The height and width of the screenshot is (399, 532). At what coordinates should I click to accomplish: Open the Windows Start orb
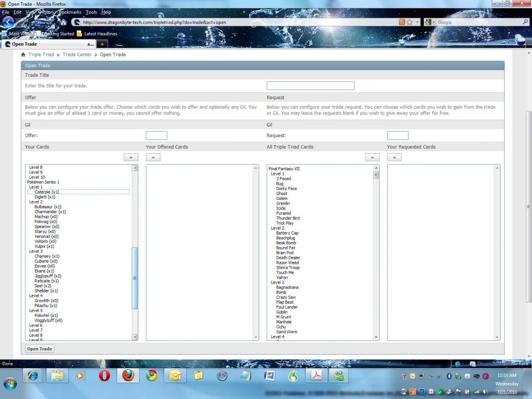(10, 384)
